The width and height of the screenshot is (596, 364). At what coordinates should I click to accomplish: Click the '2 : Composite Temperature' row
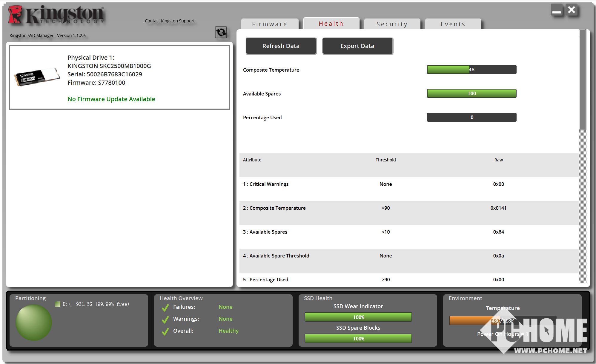point(409,213)
